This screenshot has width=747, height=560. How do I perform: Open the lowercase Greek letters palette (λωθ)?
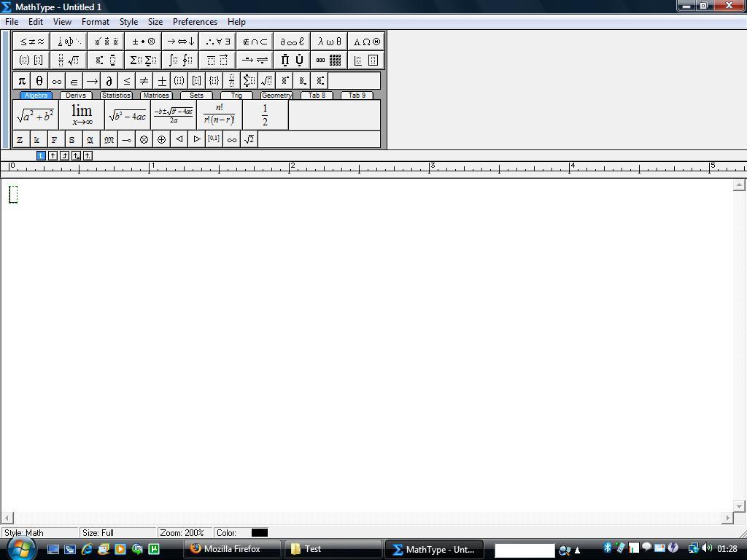(x=329, y=42)
